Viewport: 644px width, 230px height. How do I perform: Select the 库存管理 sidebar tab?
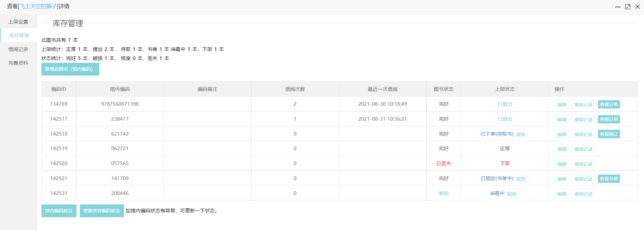pyautogui.click(x=19, y=35)
